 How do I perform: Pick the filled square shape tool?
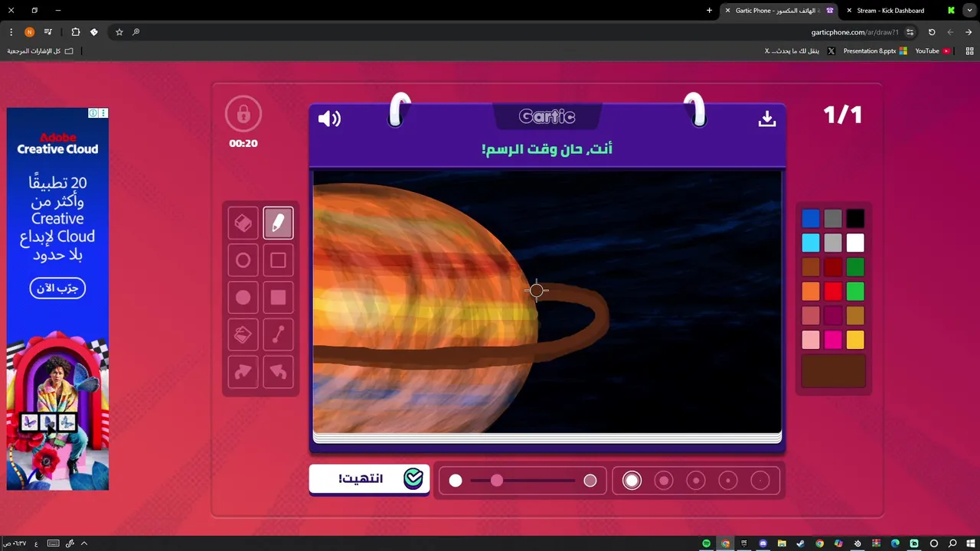point(278,297)
